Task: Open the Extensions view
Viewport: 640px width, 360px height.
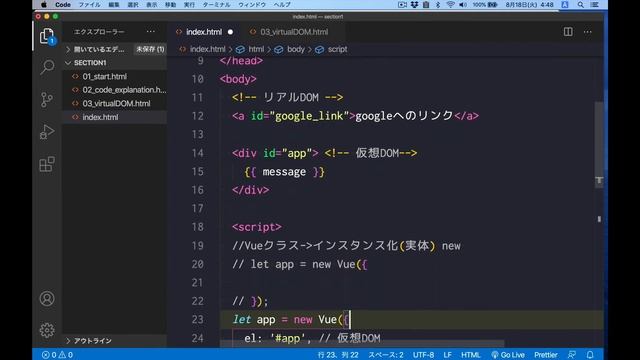Action: tap(47, 164)
